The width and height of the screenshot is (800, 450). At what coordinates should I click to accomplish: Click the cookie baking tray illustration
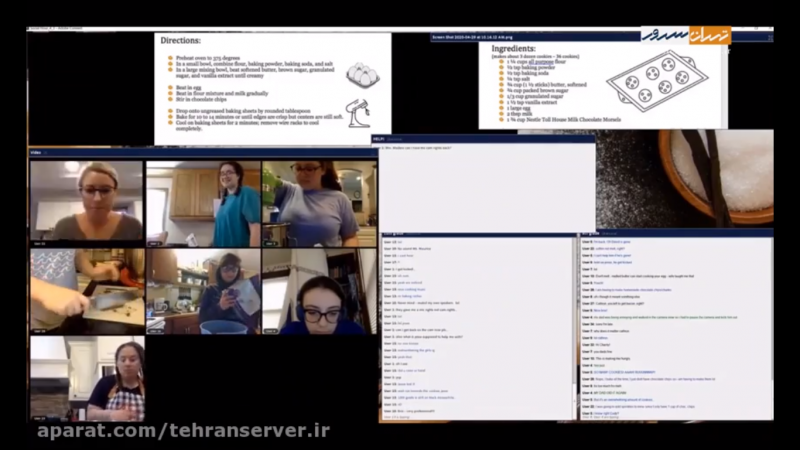tap(657, 78)
